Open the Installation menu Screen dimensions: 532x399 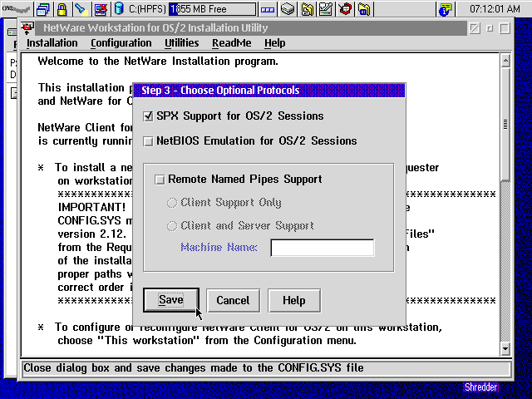click(x=52, y=43)
